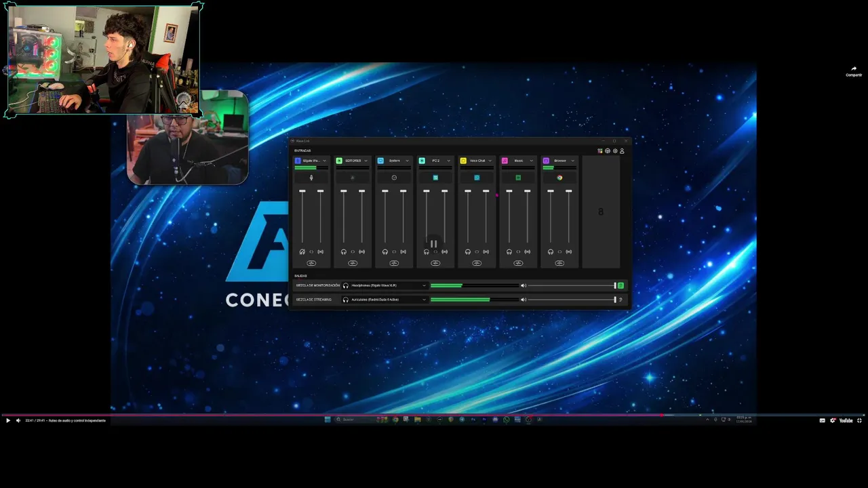
Task: Click the app icon in the System channel
Action: (394, 178)
